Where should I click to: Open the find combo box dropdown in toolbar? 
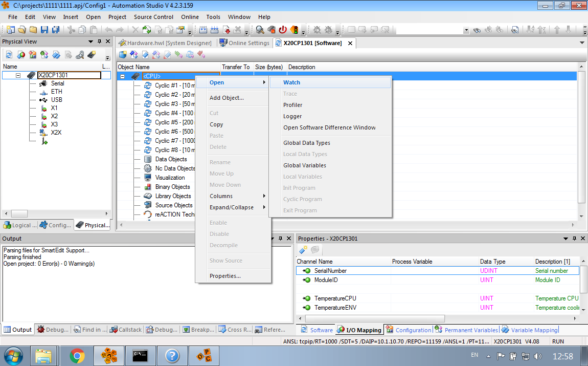466,30
